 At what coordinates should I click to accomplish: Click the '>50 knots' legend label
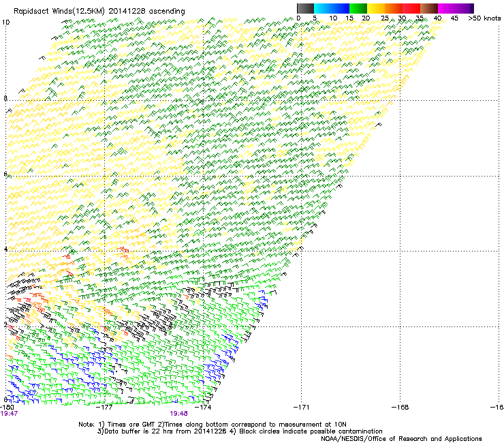coord(484,18)
